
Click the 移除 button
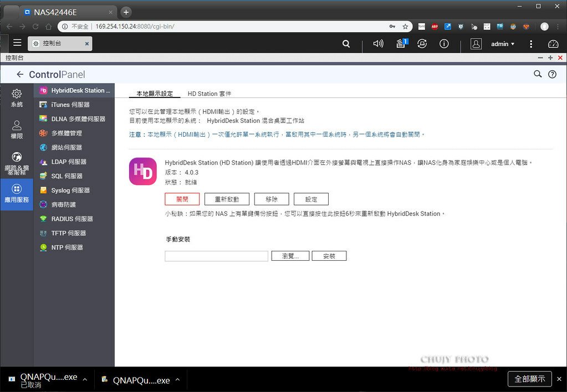point(272,199)
